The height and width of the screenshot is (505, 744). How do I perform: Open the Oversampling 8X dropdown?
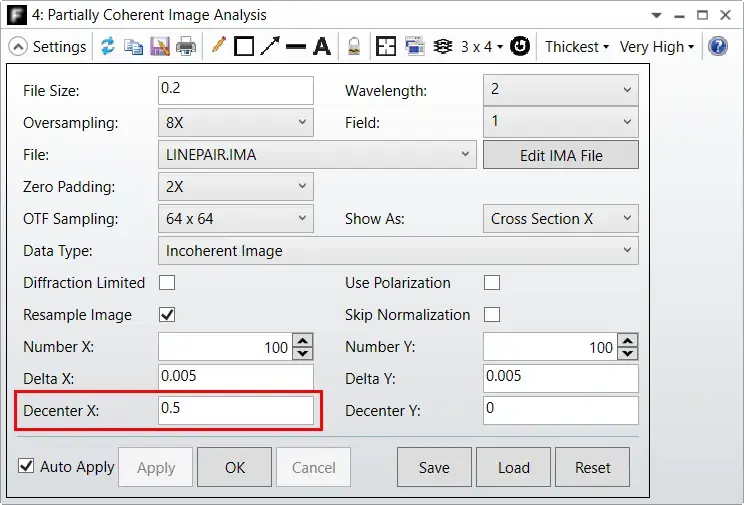236,122
